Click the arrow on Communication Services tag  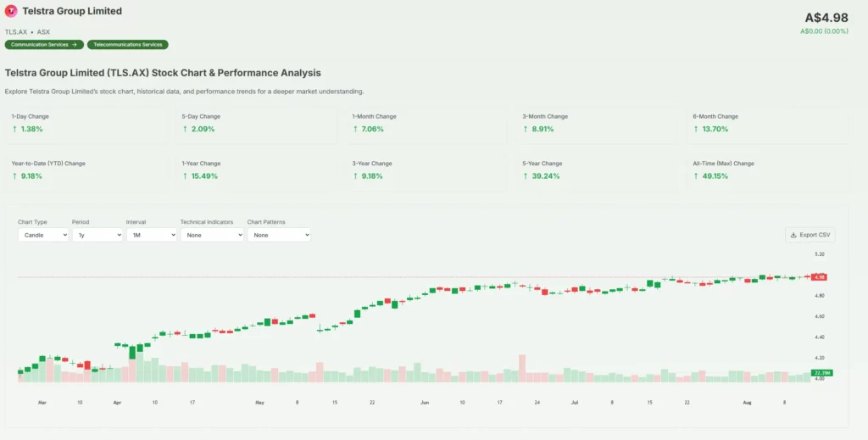coord(75,44)
